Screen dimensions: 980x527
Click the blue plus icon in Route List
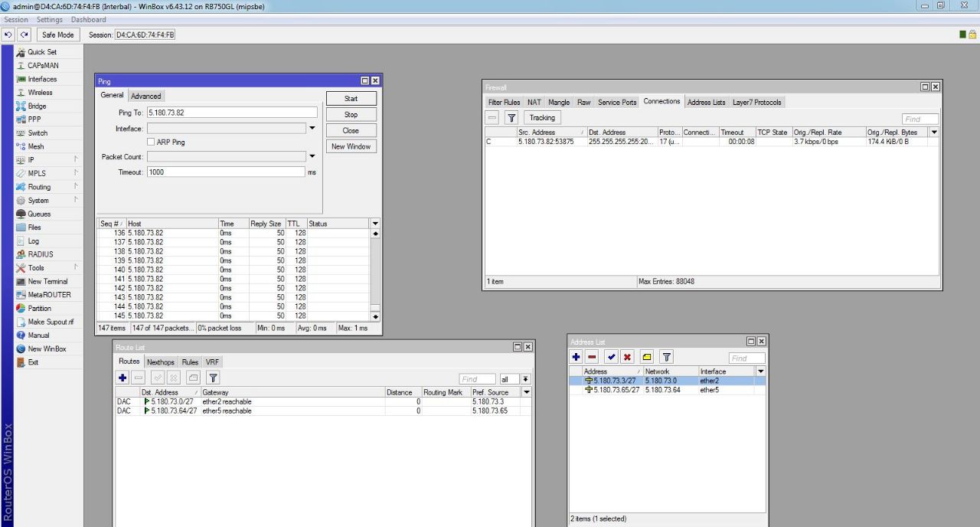(x=122, y=378)
